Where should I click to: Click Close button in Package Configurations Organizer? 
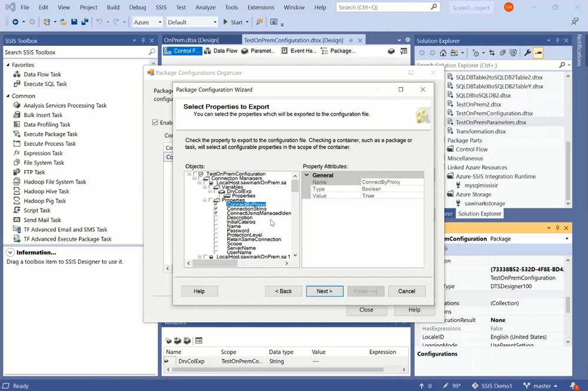(366, 310)
